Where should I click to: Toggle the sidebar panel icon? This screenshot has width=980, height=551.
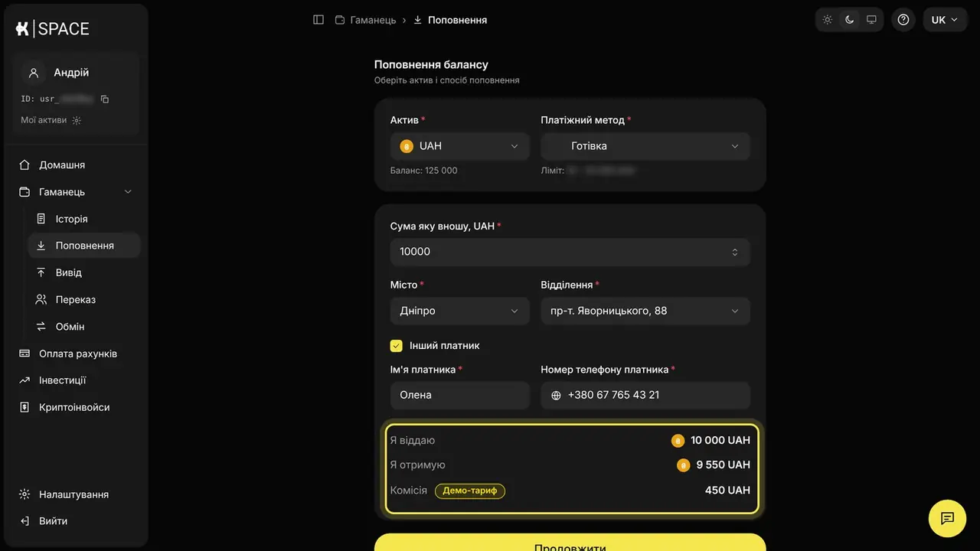[318, 20]
